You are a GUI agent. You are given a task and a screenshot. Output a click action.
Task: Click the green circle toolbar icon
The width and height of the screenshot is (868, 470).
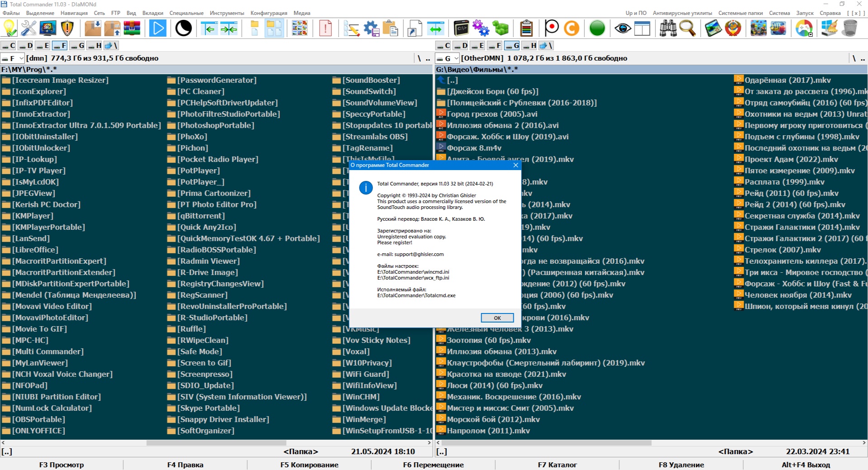597,28
